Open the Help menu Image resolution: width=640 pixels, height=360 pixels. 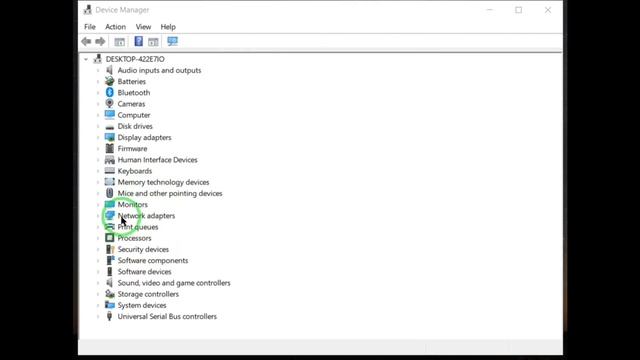[168, 27]
